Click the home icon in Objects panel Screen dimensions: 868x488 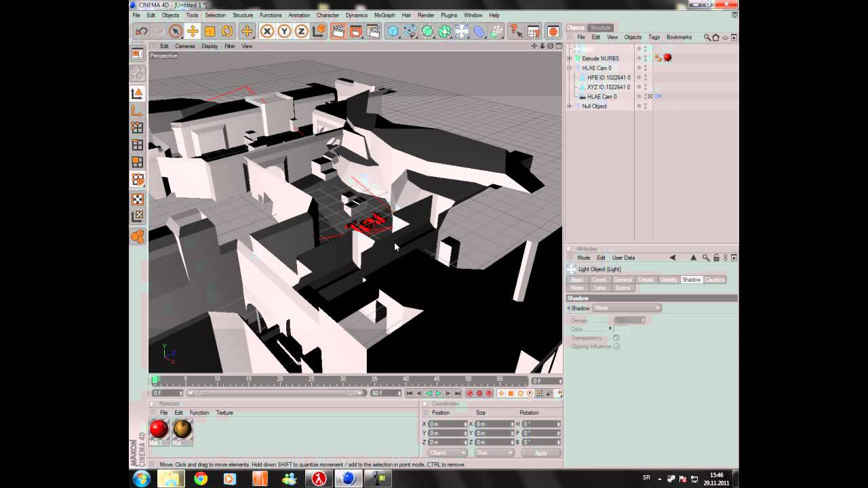point(716,37)
